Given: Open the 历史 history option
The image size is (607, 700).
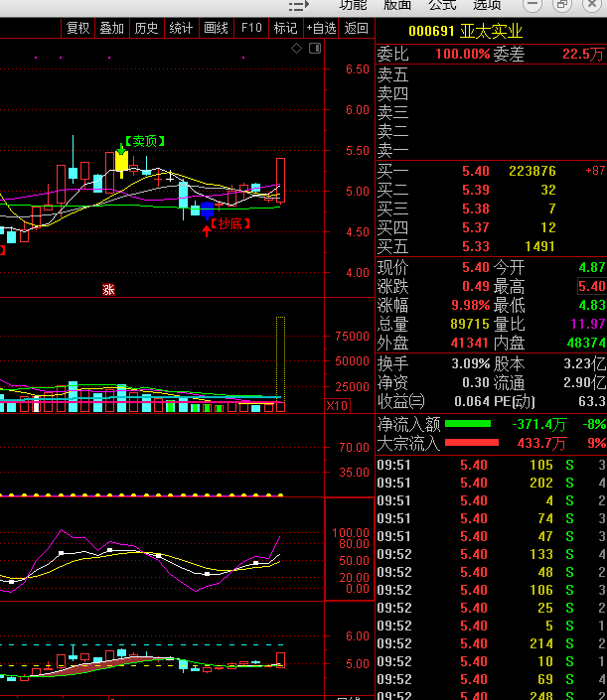Looking at the screenshot, I should tap(146, 28).
